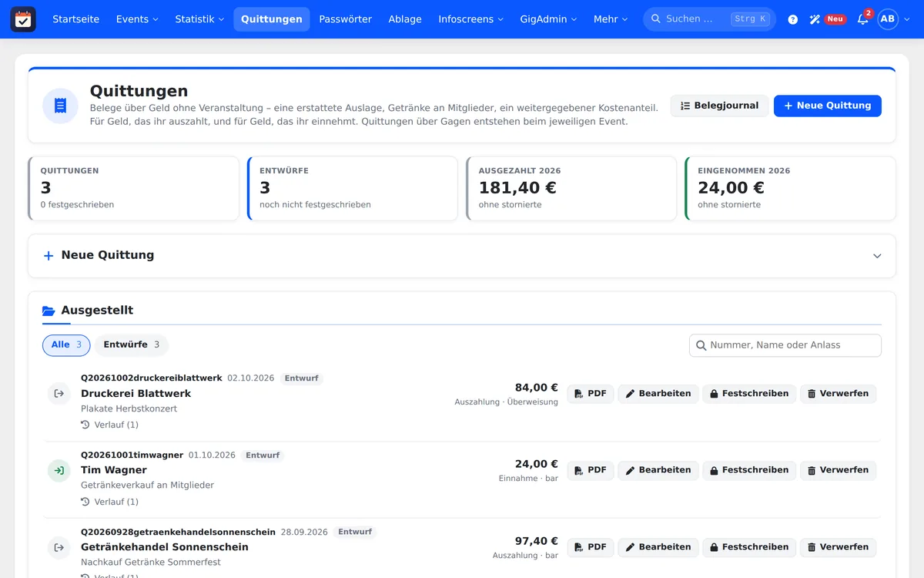Click Verwerfen for Getränkehandel Sonnenschein receipt

[838, 547]
